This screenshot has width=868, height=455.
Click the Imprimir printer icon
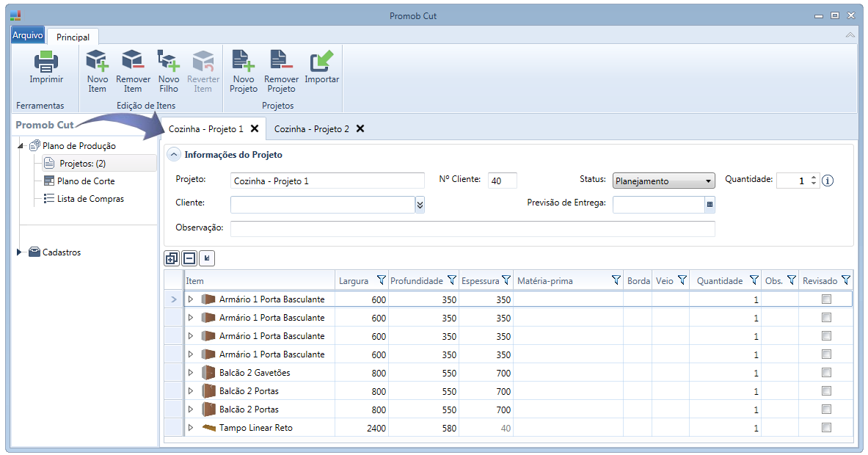click(46, 62)
